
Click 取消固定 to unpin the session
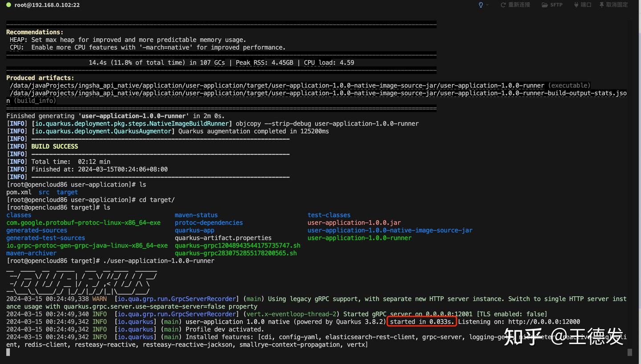point(617,5)
